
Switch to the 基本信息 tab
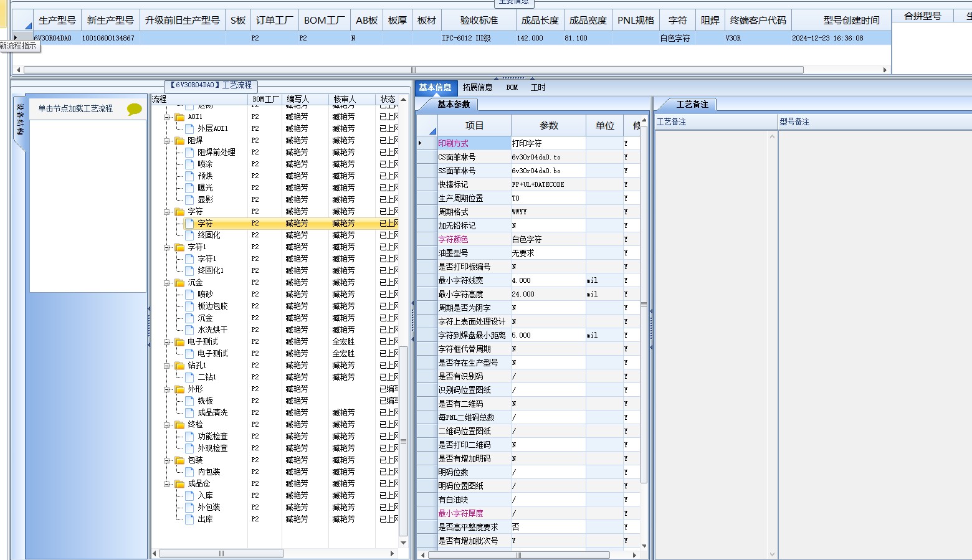tap(436, 88)
